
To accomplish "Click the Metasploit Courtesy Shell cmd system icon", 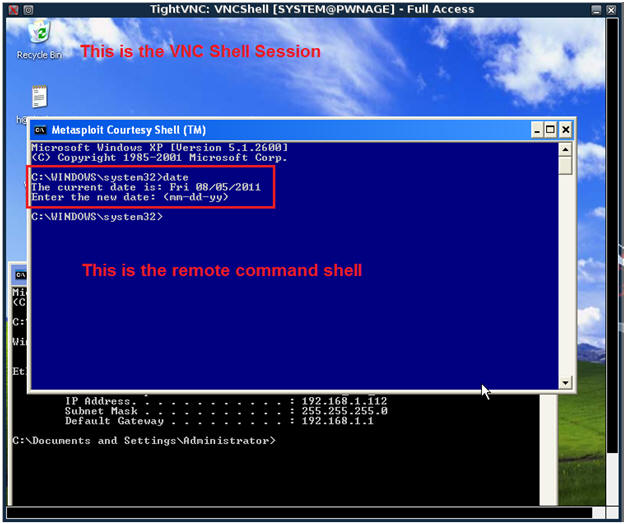I will (40, 130).
